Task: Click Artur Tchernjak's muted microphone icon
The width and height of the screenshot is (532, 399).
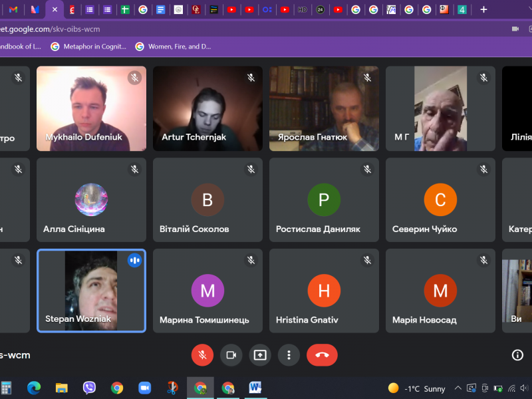Action: (x=251, y=78)
